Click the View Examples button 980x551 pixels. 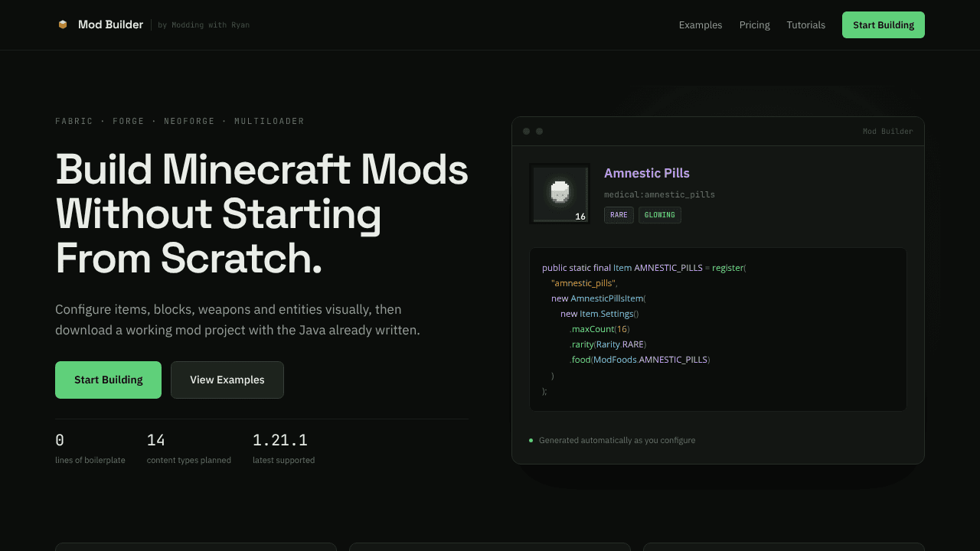(227, 380)
